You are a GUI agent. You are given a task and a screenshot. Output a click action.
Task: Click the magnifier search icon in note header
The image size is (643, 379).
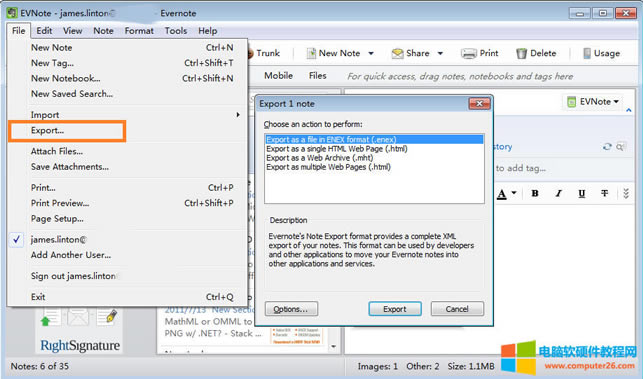[x=620, y=147]
